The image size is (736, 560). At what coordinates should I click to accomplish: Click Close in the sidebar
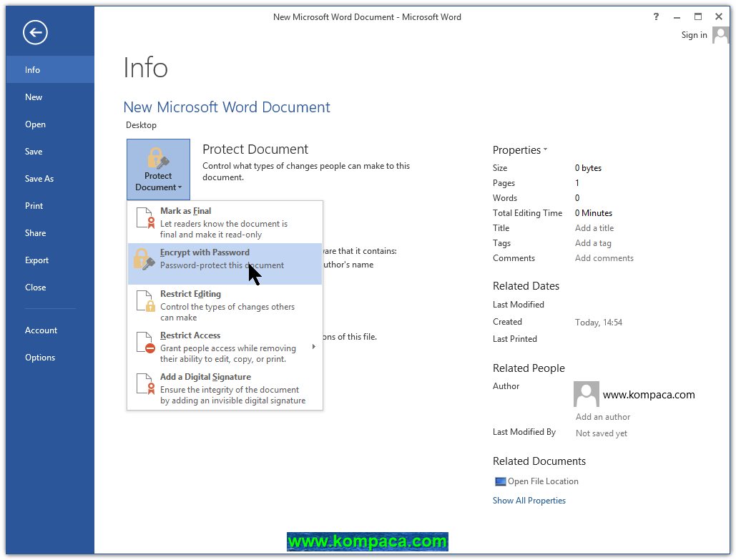point(50,288)
